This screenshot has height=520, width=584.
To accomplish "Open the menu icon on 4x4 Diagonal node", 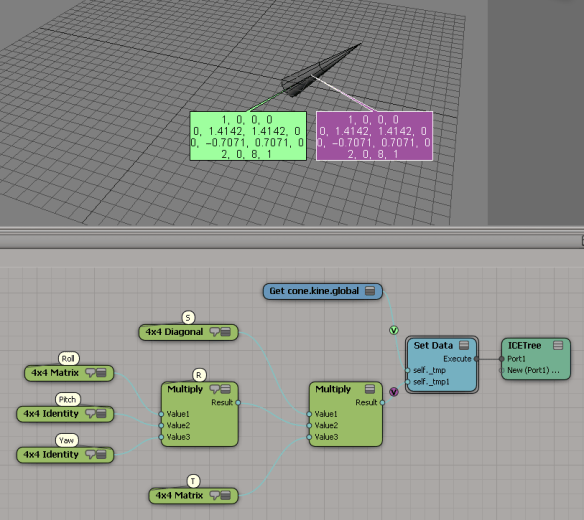I will 225,332.
